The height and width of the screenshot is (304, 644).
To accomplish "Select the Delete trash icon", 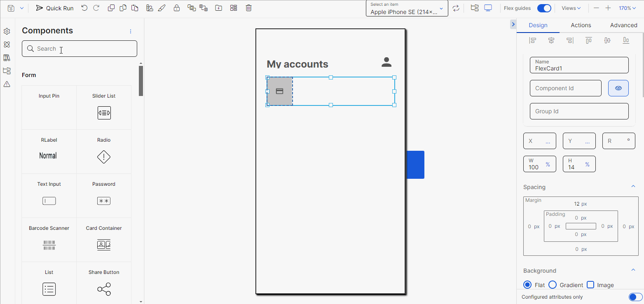I will [248, 7].
